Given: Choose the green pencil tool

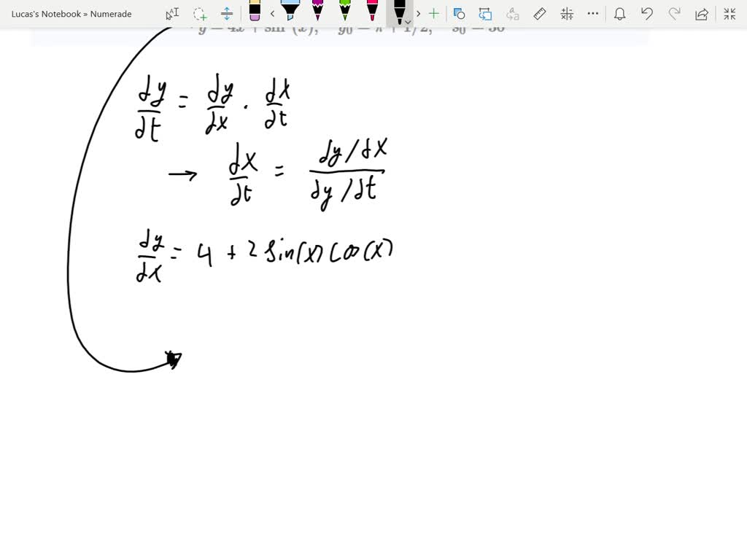Looking at the screenshot, I should coord(344,12).
